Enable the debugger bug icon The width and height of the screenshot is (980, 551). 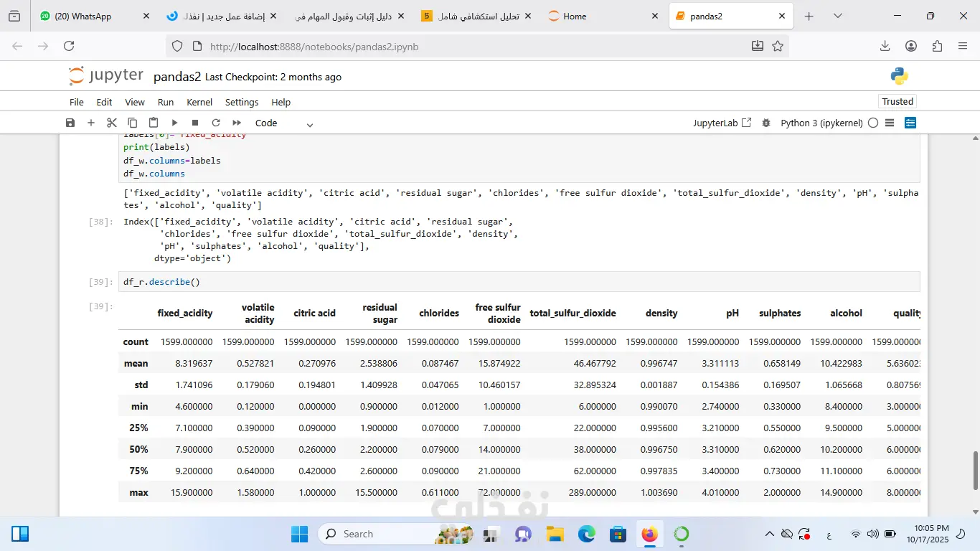click(766, 123)
